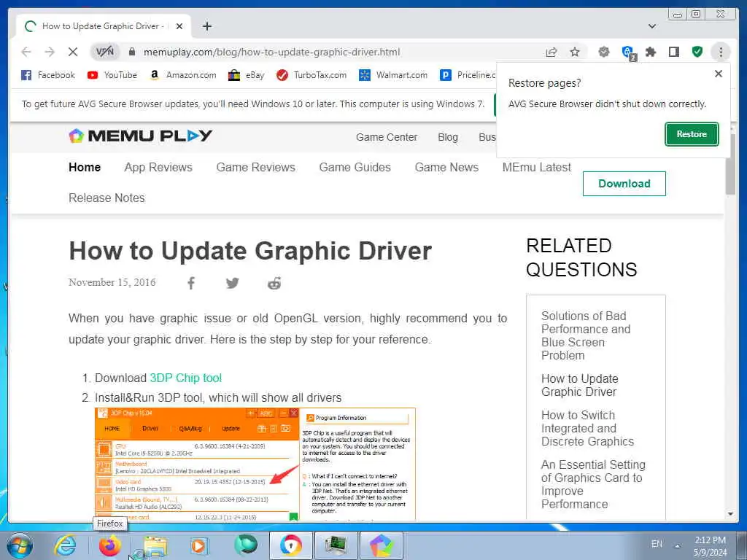747x560 pixels.
Task: Click the MEmu Play logo
Action: [x=141, y=136]
